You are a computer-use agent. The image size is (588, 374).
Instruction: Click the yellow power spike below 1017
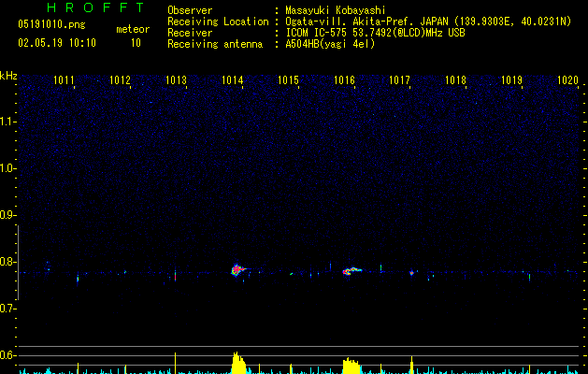coord(411,365)
